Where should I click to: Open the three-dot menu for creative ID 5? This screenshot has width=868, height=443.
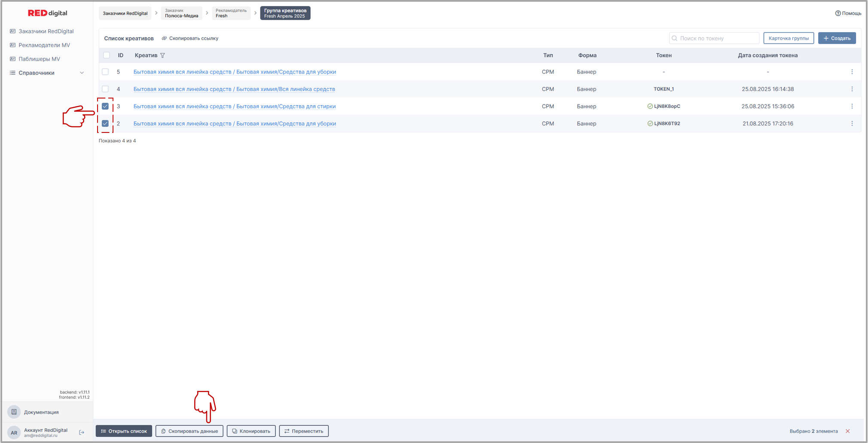pos(852,72)
